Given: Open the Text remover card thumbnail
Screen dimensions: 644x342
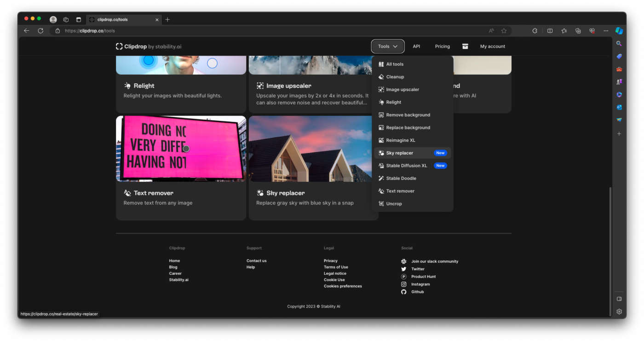Looking at the screenshot, I should pyautogui.click(x=181, y=148).
